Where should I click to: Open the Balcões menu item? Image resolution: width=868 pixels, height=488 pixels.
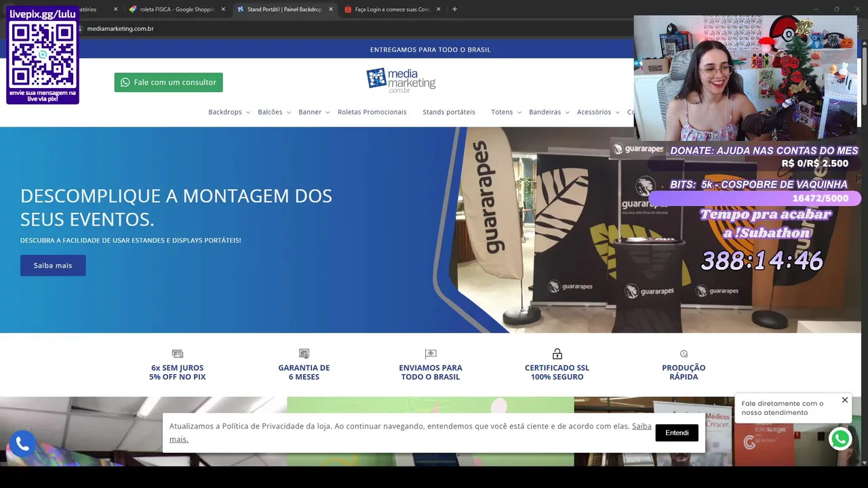click(270, 112)
